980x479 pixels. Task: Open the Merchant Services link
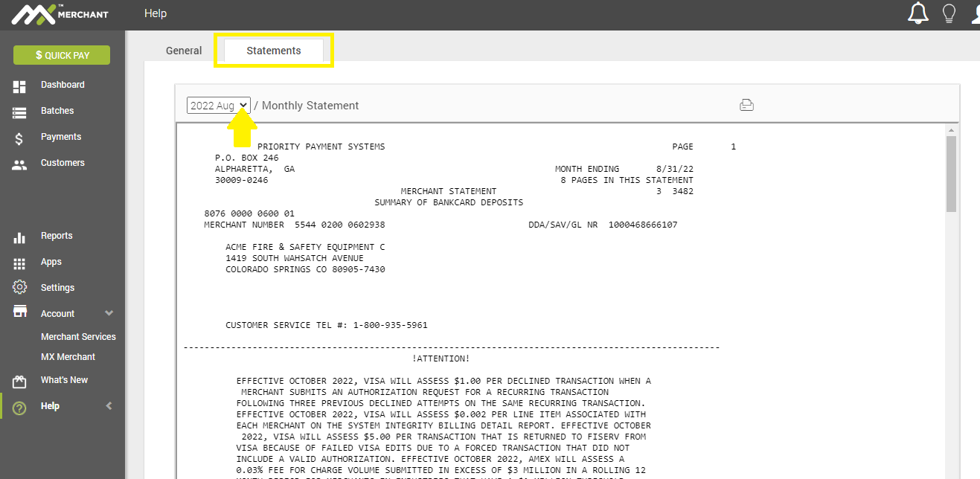pos(78,337)
